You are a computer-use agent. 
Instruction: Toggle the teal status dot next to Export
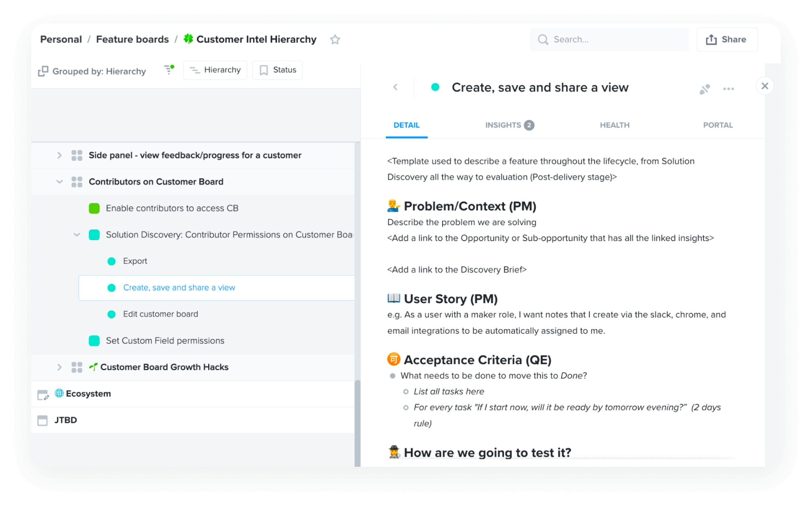click(111, 261)
